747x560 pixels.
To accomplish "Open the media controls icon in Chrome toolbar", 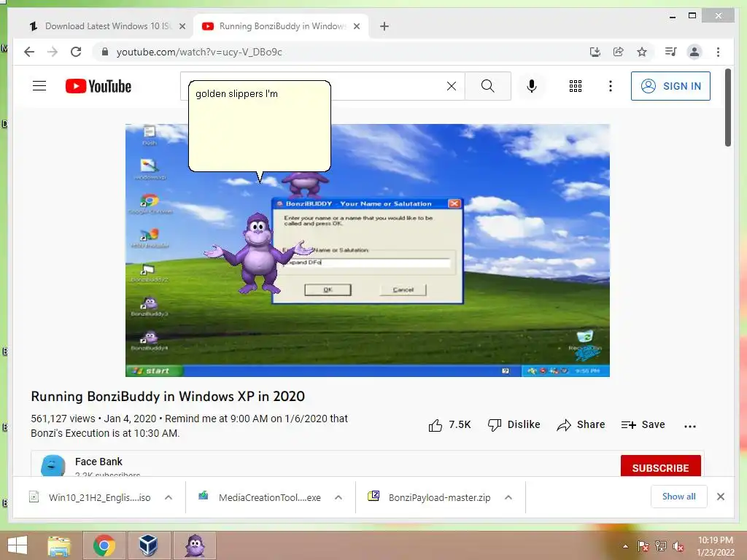I will tap(671, 52).
